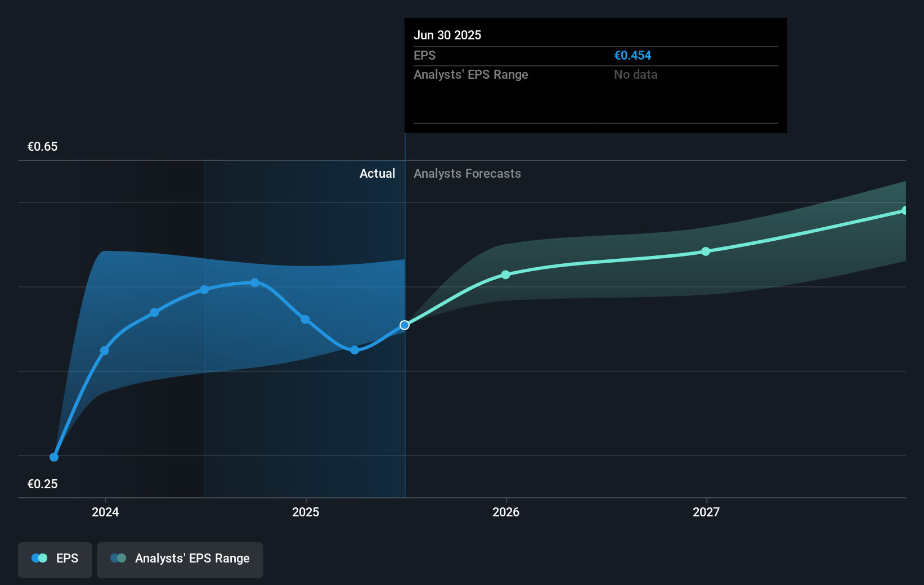Select the first blue EPS data point
Screen dimensions: 924x585
(x=53, y=457)
